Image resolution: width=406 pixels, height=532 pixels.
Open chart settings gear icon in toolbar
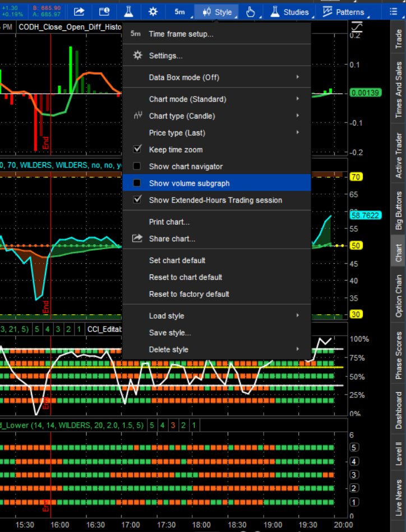[153, 11]
